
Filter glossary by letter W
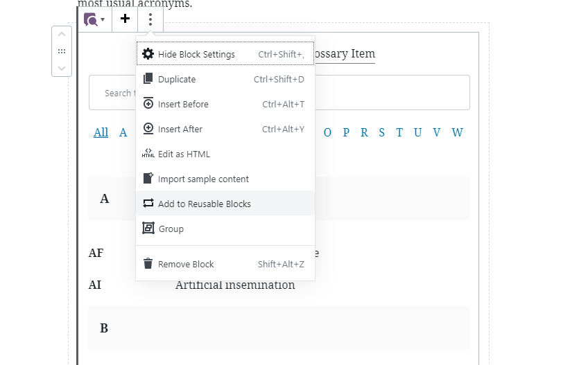pyautogui.click(x=457, y=132)
